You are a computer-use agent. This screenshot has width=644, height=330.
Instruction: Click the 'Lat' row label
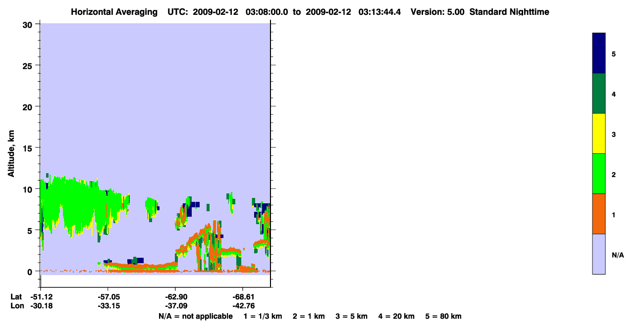pyautogui.click(x=16, y=297)
